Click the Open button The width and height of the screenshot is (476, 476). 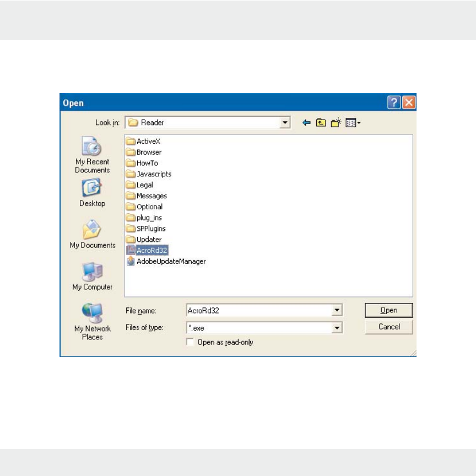pyautogui.click(x=389, y=310)
